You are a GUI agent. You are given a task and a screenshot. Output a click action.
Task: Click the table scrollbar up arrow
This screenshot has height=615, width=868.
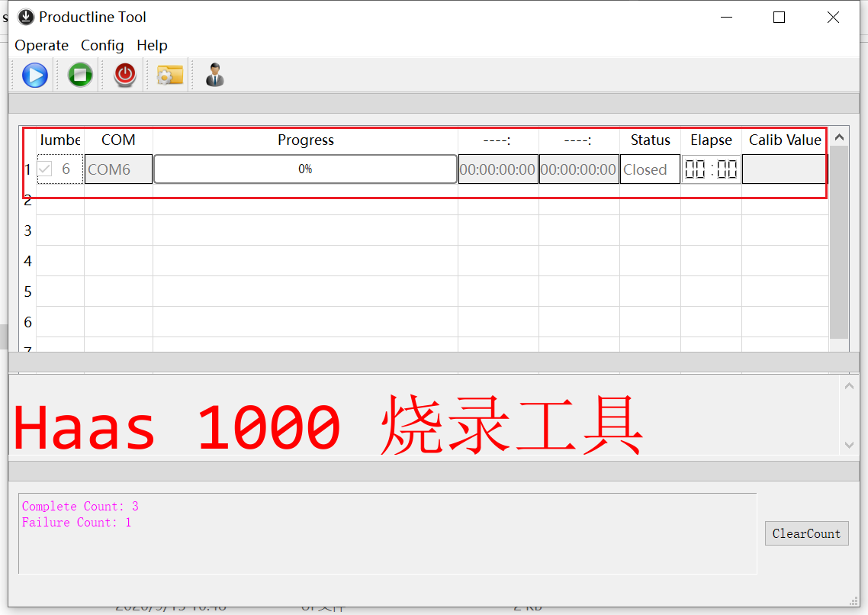click(x=839, y=137)
